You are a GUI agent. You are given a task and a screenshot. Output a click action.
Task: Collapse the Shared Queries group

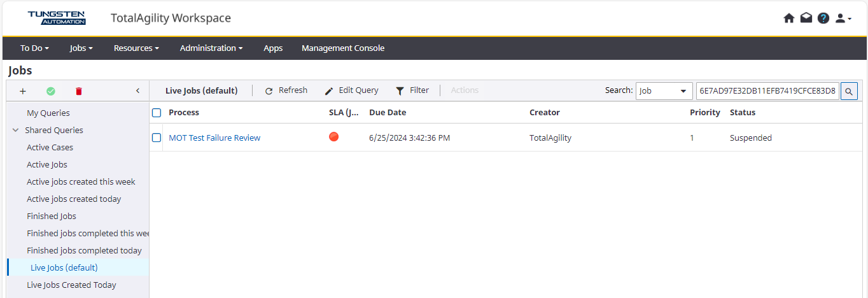pos(15,130)
